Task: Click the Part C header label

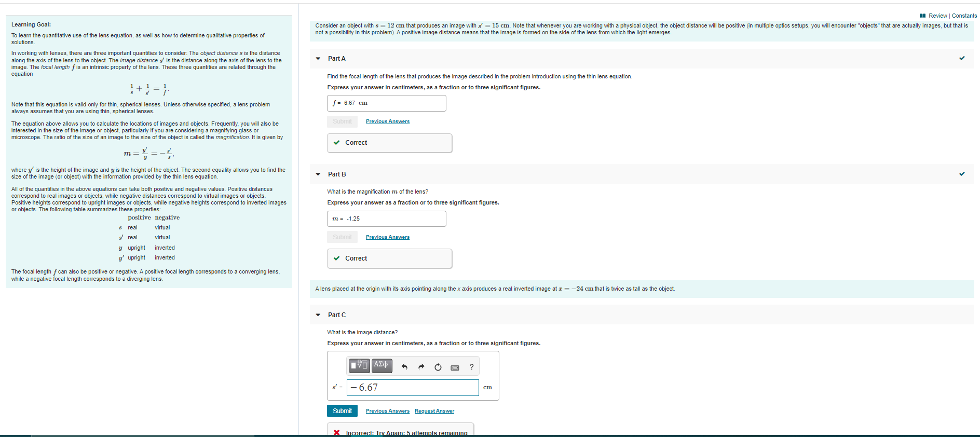Action: click(x=336, y=315)
